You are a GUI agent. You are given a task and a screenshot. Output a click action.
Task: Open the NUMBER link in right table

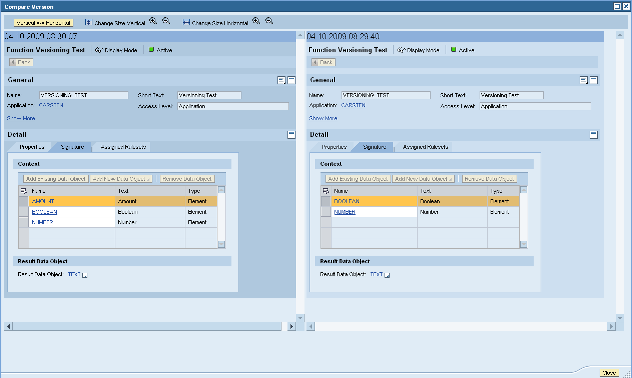click(x=345, y=212)
